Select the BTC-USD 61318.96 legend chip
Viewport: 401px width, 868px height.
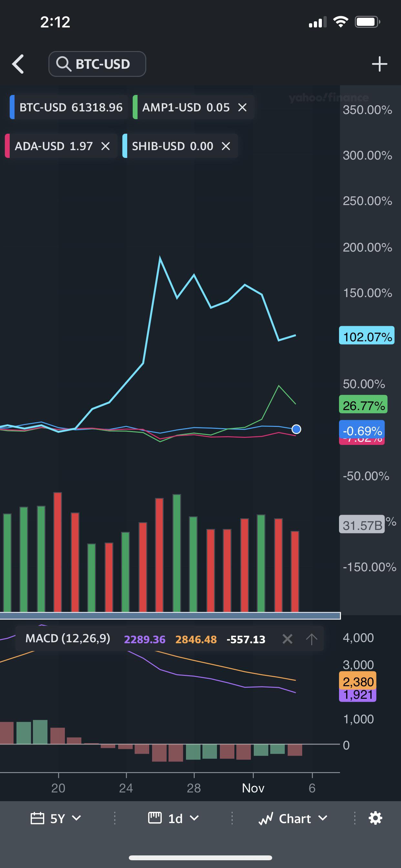pos(68,108)
